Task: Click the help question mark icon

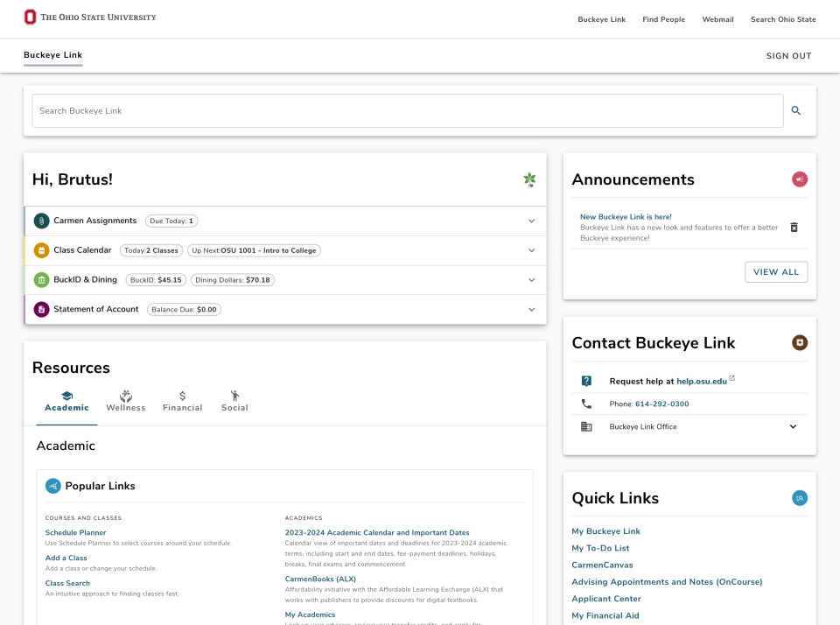Action: [586, 381]
